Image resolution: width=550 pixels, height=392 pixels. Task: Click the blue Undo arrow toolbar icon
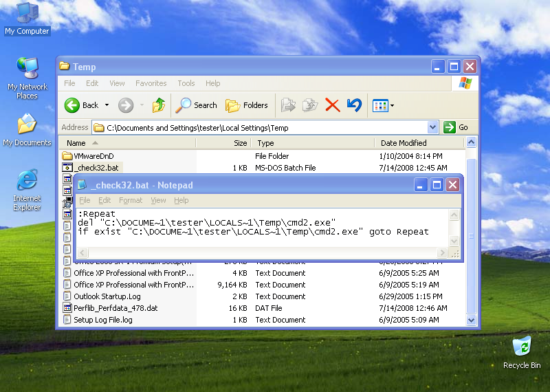[x=354, y=105]
